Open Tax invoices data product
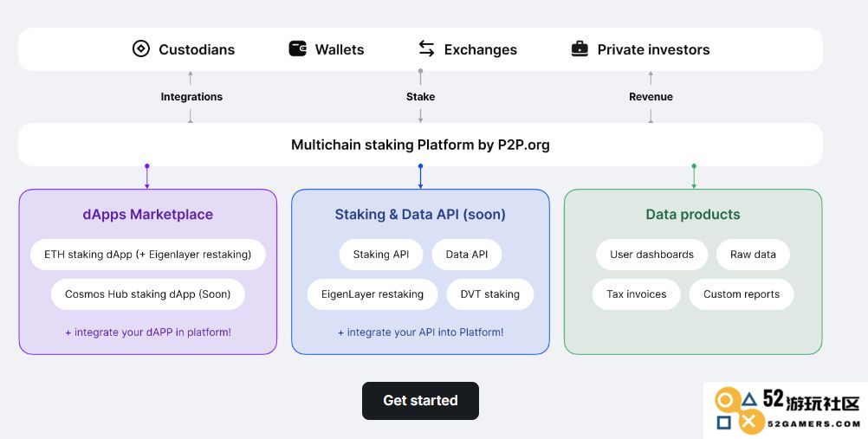The height and width of the screenshot is (439, 868). (636, 294)
